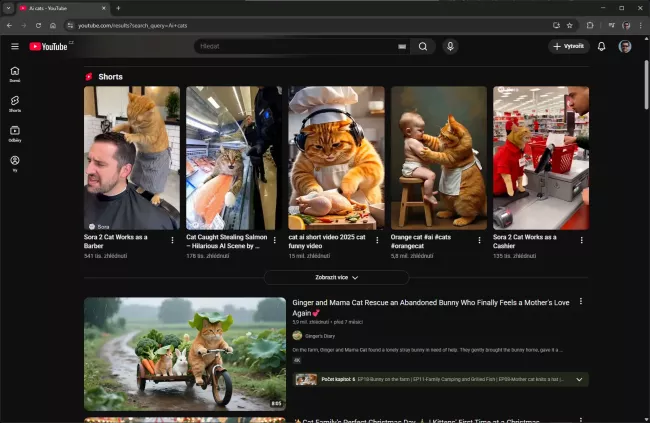Open the browser three-dot menu
Image resolution: width=650 pixels, height=423 pixels.
click(640, 25)
